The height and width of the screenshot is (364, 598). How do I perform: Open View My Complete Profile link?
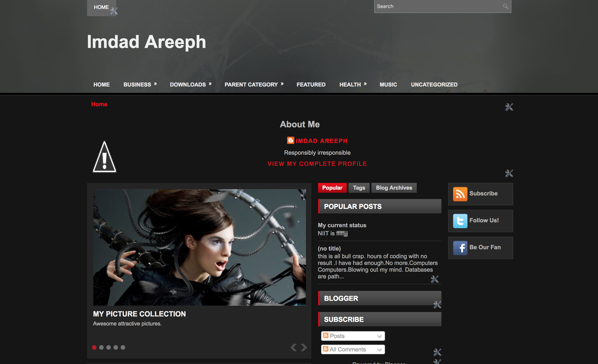317,164
